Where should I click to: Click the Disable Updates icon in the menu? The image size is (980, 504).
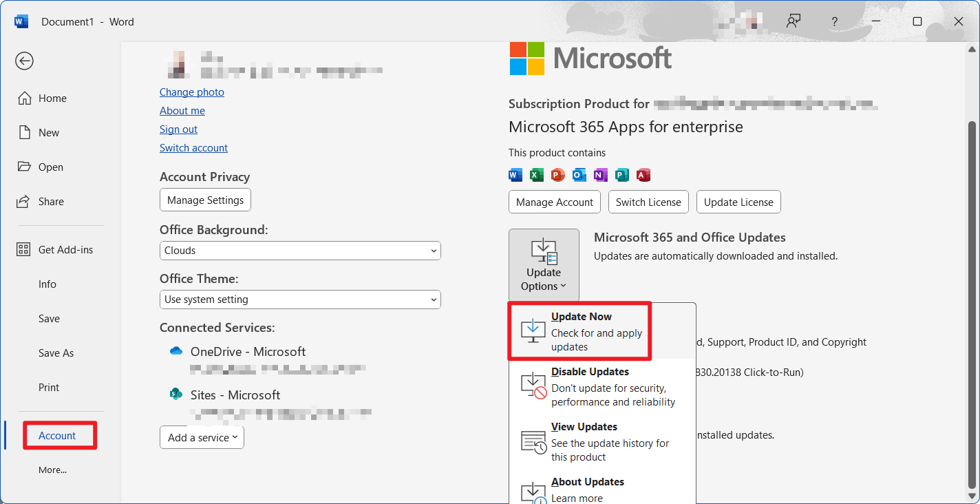click(x=533, y=386)
